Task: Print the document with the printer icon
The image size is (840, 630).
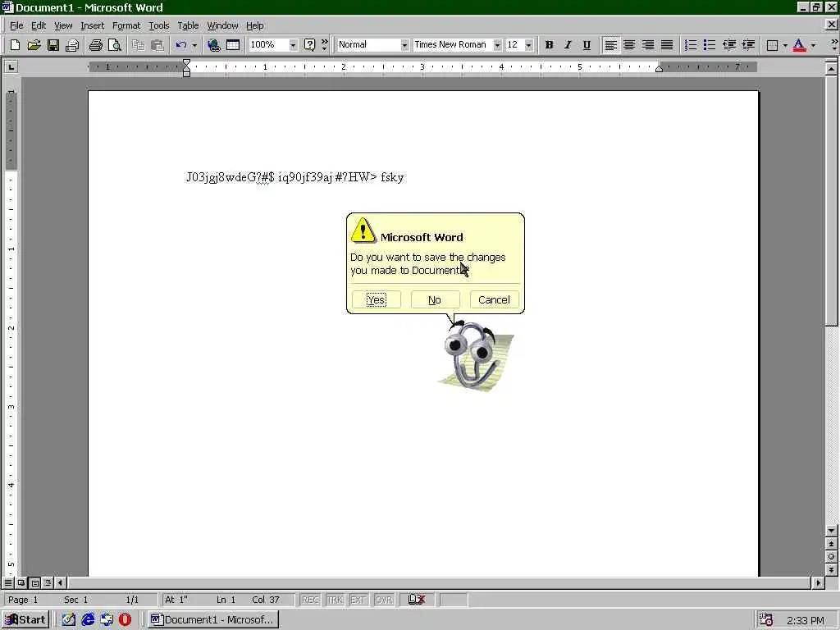Action: 95,45
